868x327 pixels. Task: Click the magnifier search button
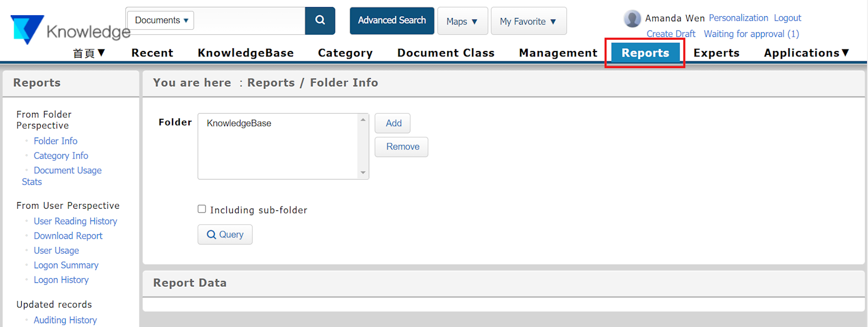[320, 21]
